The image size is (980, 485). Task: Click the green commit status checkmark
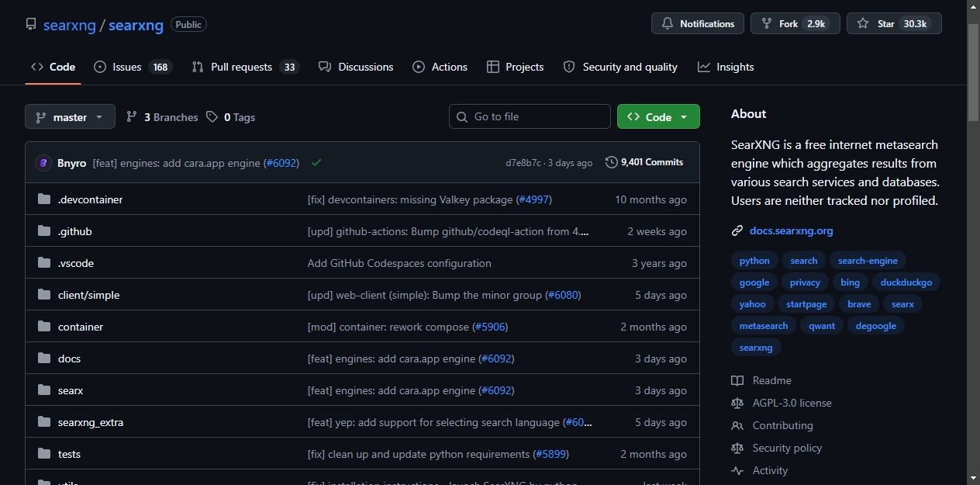(316, 163)
